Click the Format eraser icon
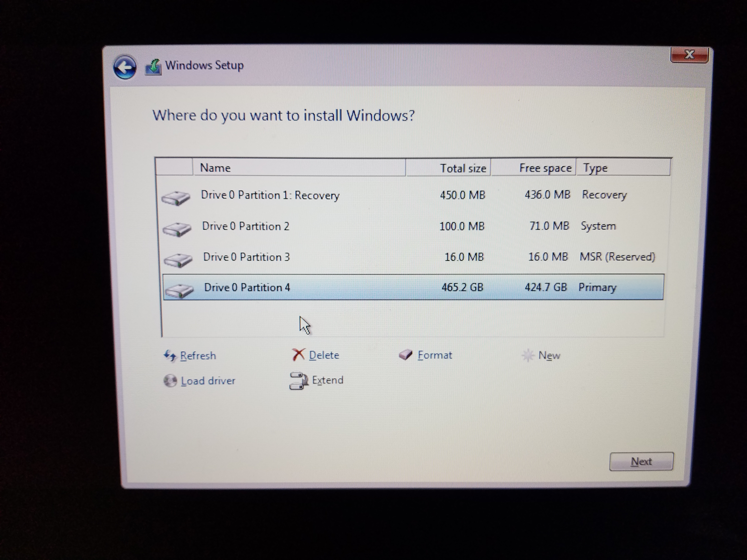747x560 pixels. (406, 355)
